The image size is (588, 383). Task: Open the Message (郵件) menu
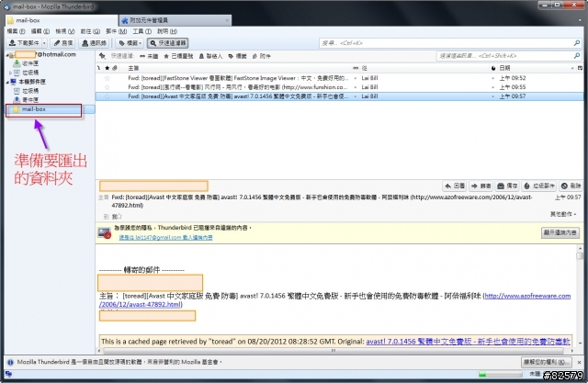[117, 31]
